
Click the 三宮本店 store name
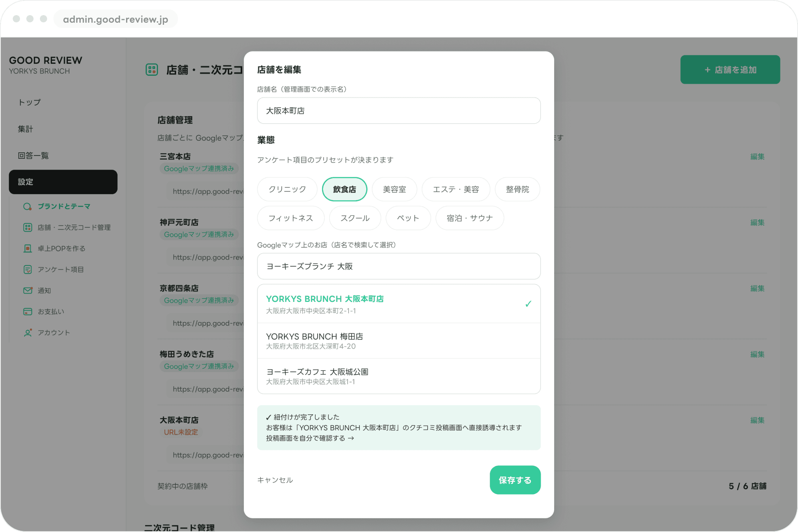click(175, 156)
